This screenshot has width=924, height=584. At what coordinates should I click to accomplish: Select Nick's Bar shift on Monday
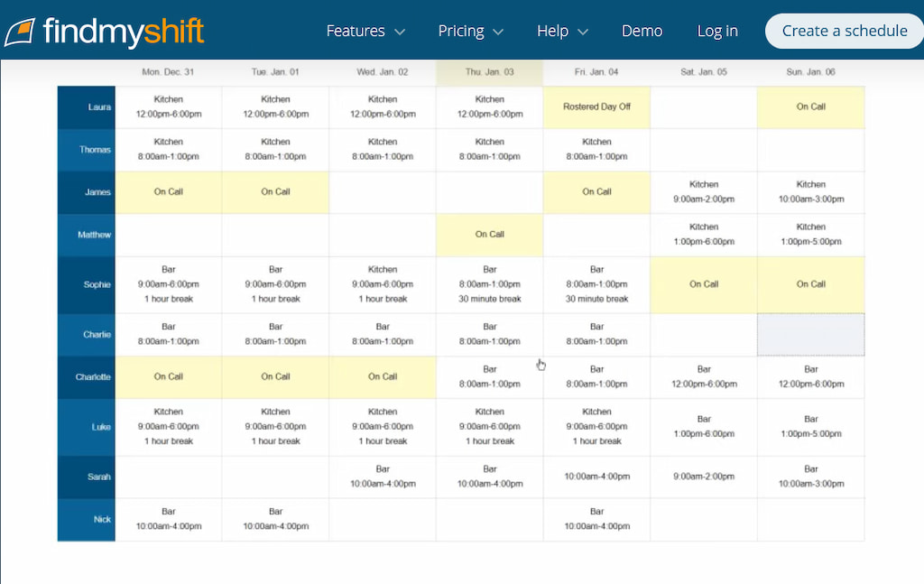coord(168,519)
